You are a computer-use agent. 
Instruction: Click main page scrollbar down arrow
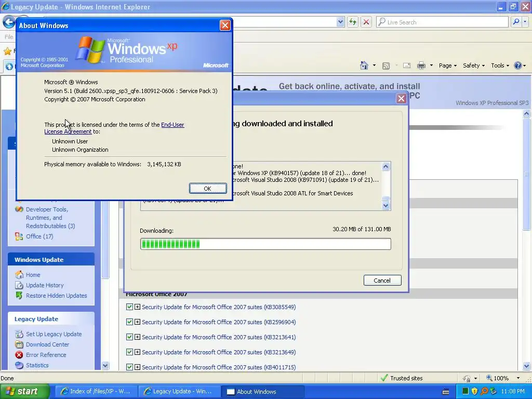click(x=527, y=366)
